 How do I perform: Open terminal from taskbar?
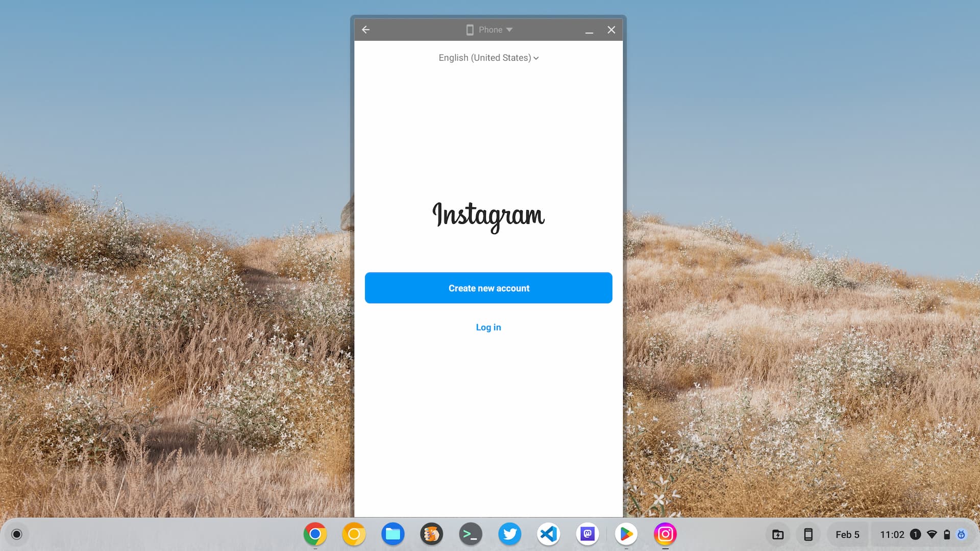click(471, 534)
